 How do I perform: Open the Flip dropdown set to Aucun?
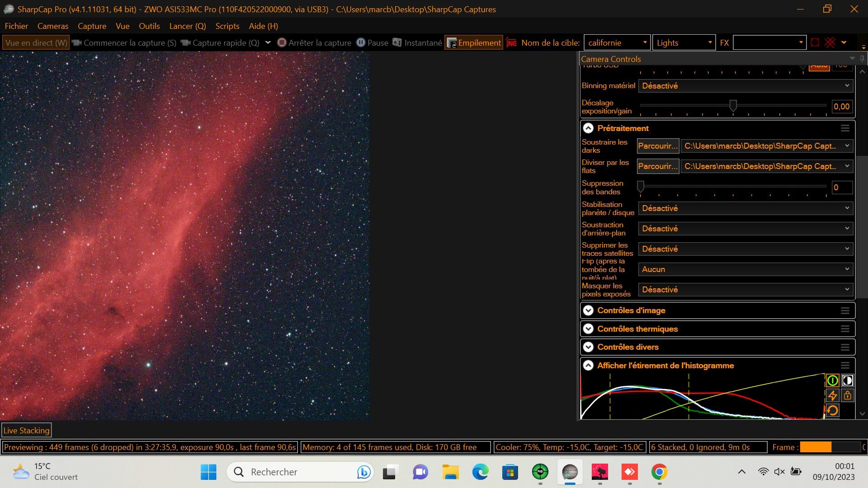745,269
